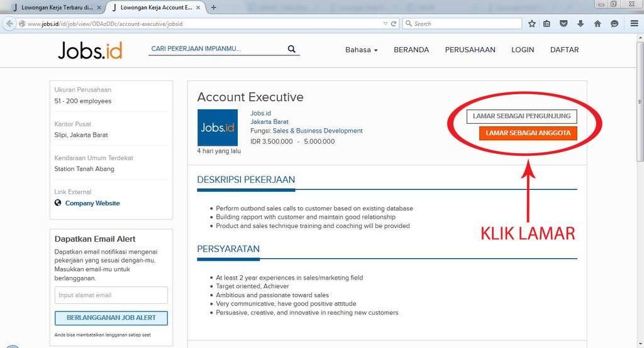The width and height of the screenshot is (644, 348).
Task: Open a new tab with plus icon
Action: coord(214,8)
